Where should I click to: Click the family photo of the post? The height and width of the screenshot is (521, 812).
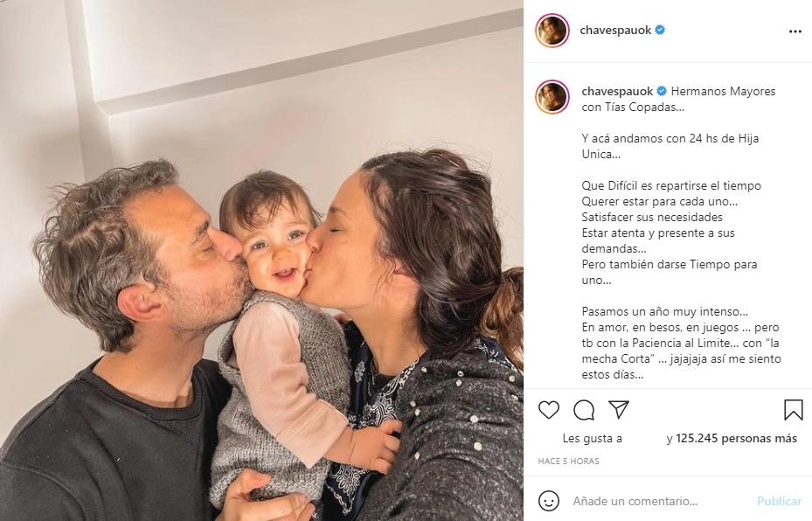261,260
